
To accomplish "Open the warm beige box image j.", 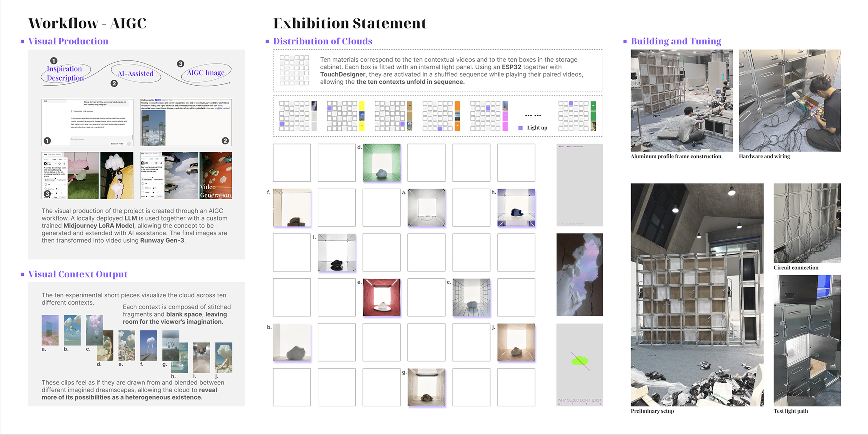I will (x=516, y=342).
